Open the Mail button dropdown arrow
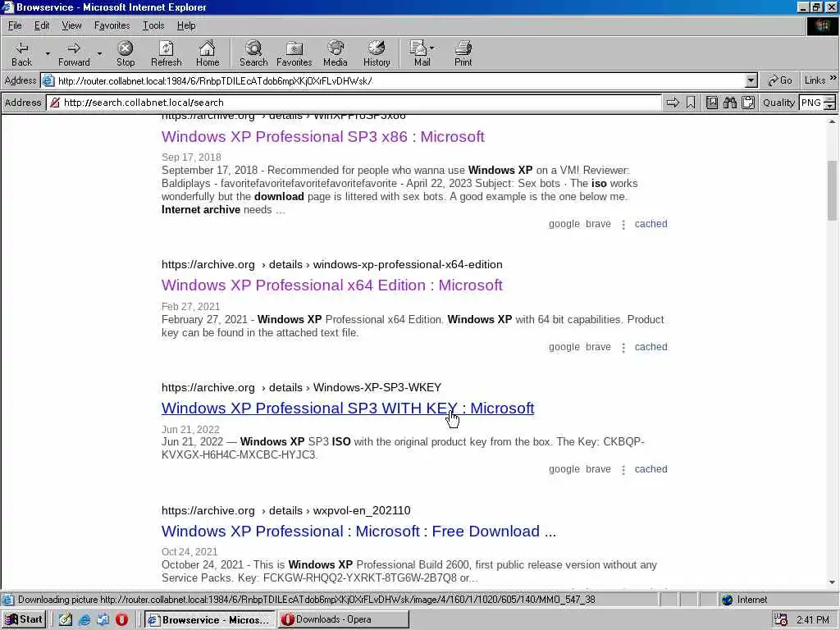This screenshot has height=630, width=840. pyautogui.click(x=432, y=48)
